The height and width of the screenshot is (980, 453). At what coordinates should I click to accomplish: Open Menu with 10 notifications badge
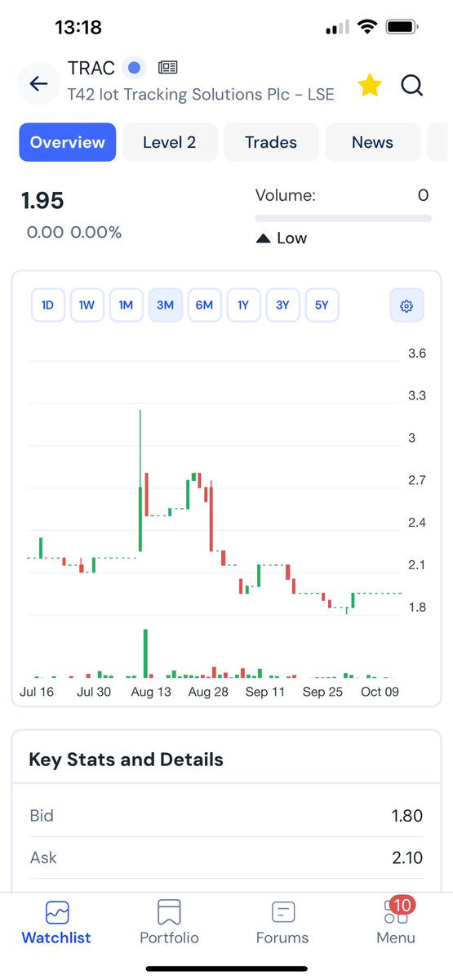(396, 923)
